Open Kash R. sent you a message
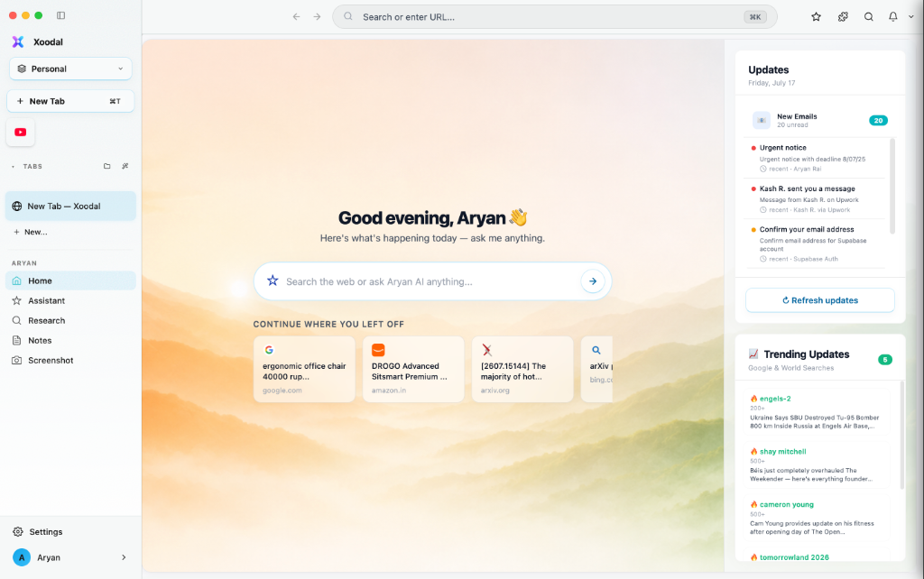The image size is (924, 579). (817, 198)
